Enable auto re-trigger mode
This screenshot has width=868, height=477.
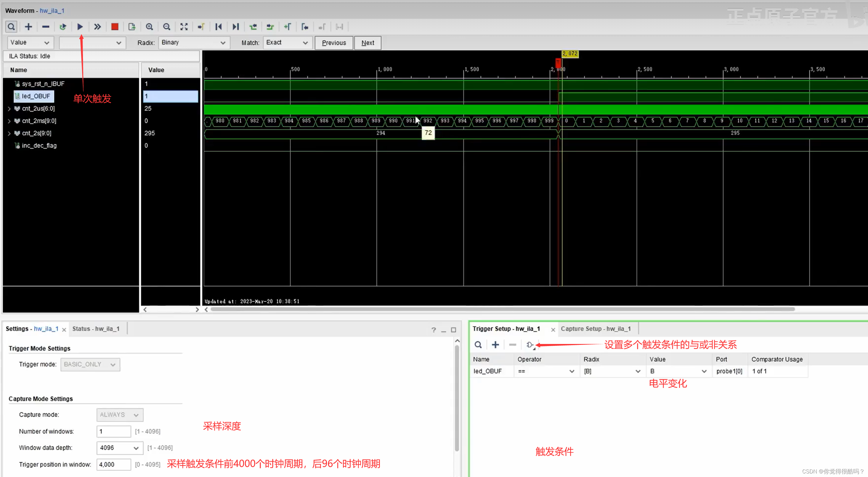[x=63, y=27]
